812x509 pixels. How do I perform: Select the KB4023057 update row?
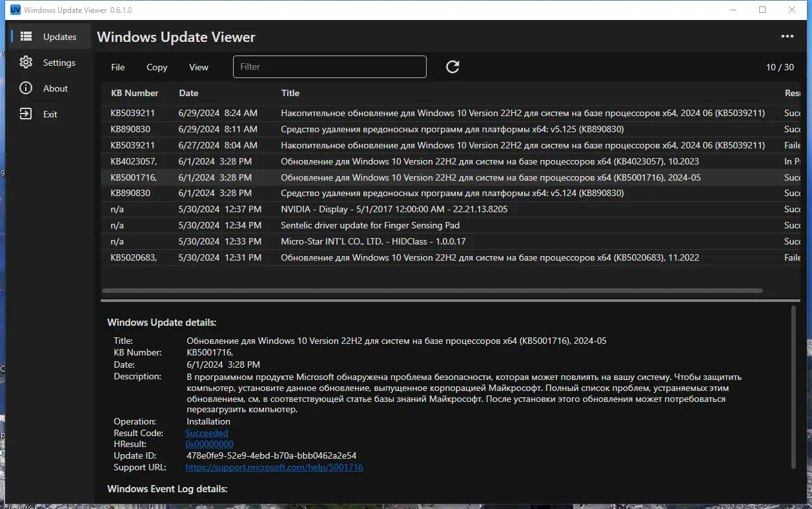(x=451, y=161)
